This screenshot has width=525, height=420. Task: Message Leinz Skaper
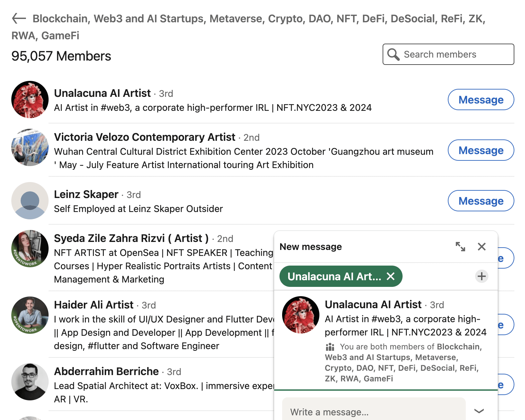481,201
